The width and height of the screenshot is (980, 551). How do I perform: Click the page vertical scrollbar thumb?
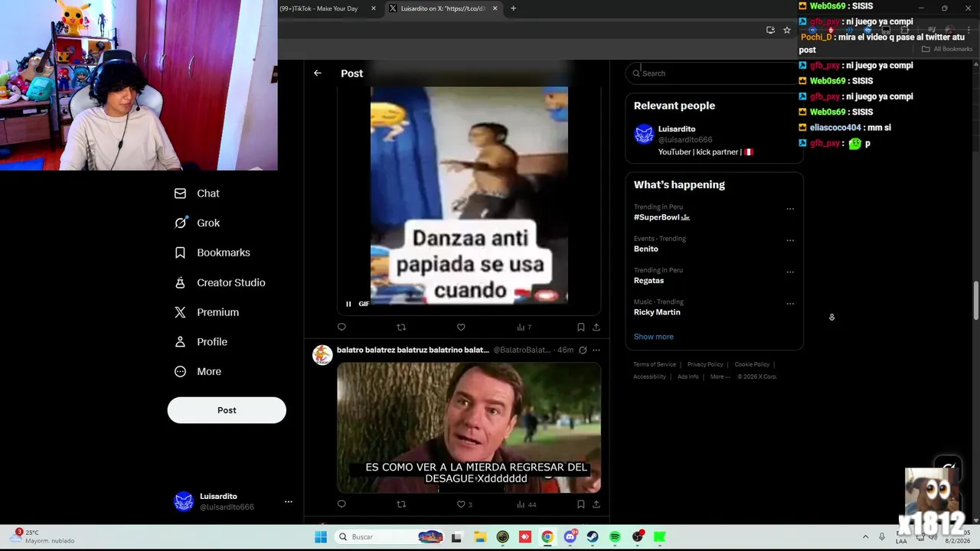975,302
